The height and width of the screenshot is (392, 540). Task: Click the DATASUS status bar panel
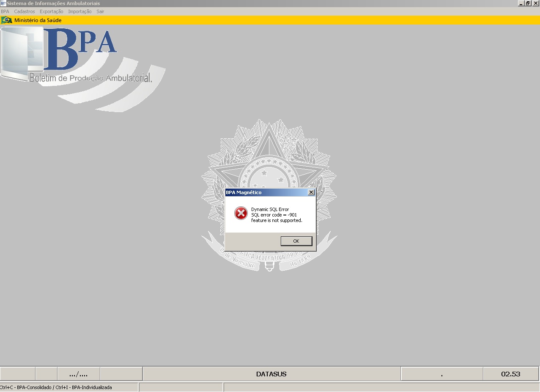[x=271, y=374]
